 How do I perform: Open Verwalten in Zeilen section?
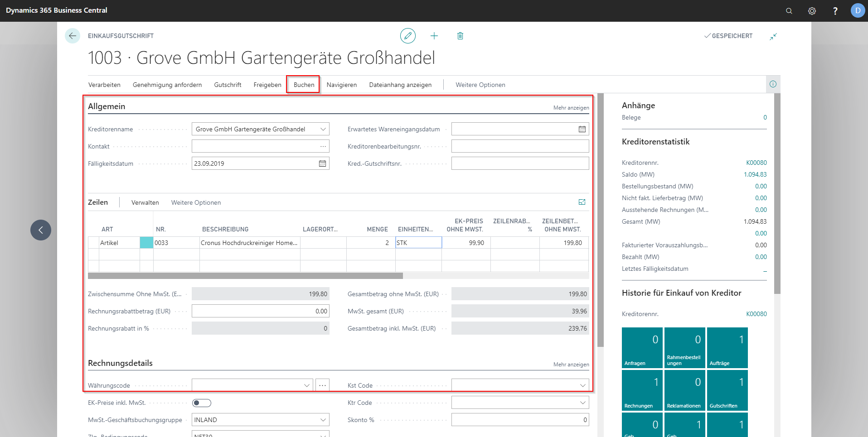[145, 202]
